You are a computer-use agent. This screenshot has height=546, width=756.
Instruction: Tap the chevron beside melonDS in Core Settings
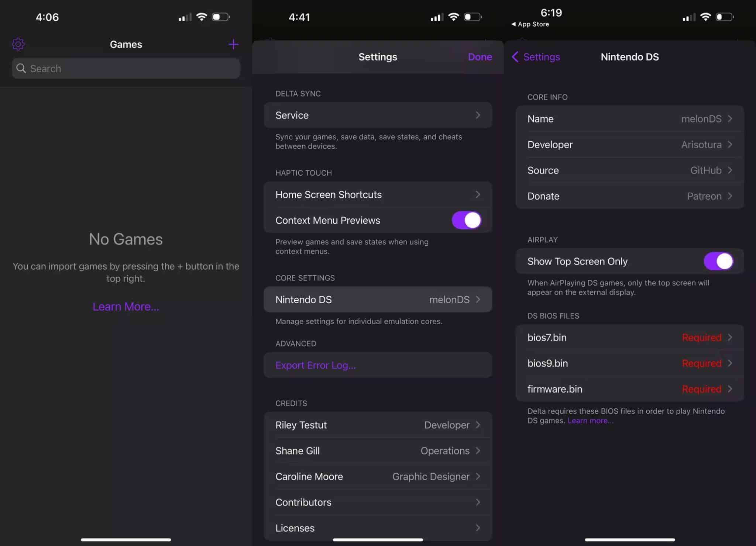coord(478,300)
